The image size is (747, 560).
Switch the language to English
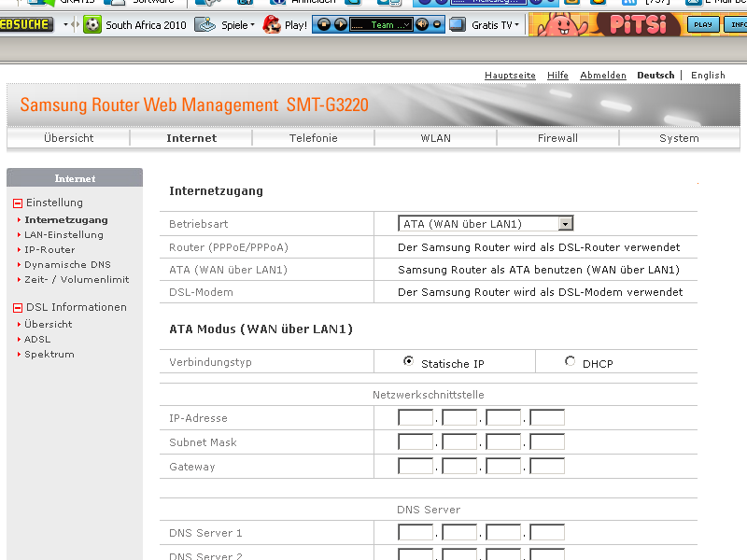point(708,76)
